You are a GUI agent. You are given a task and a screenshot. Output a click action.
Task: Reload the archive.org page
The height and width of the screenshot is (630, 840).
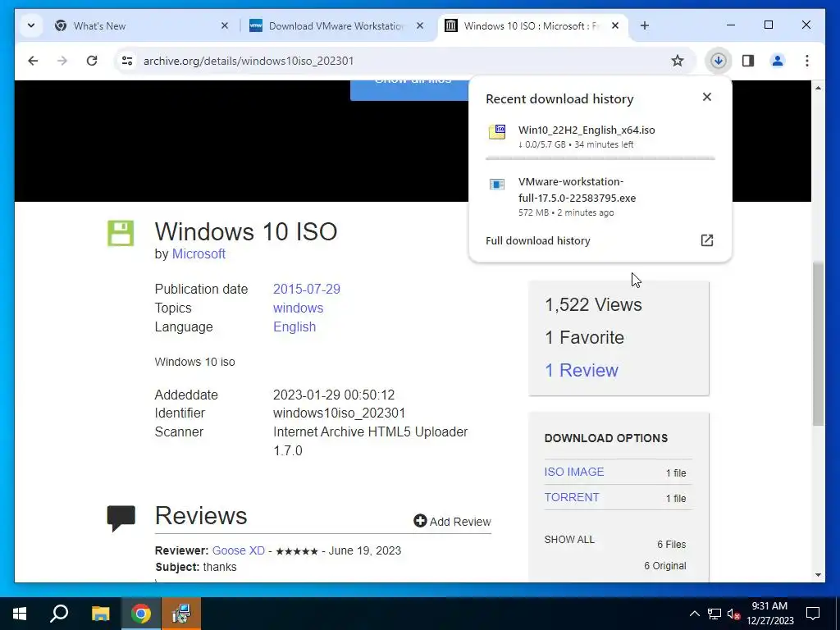(x=92, y=61)
